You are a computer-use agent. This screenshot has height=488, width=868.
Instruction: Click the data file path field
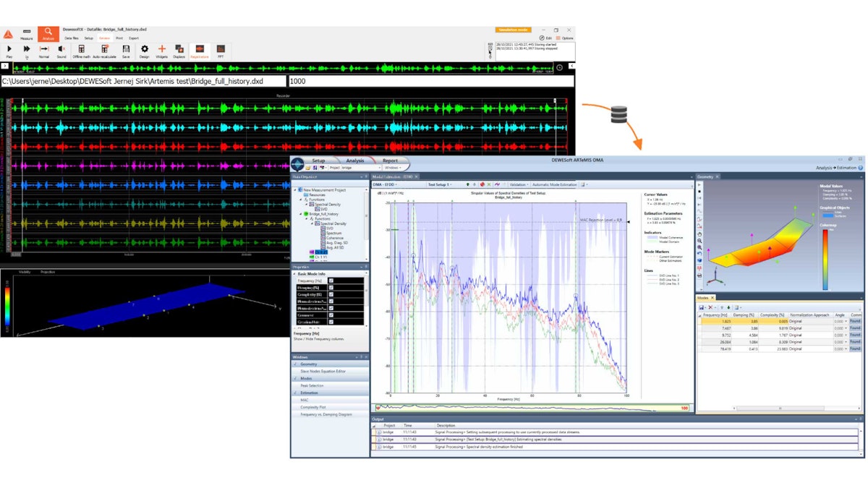pyautogui.click(x=143, y=82)
